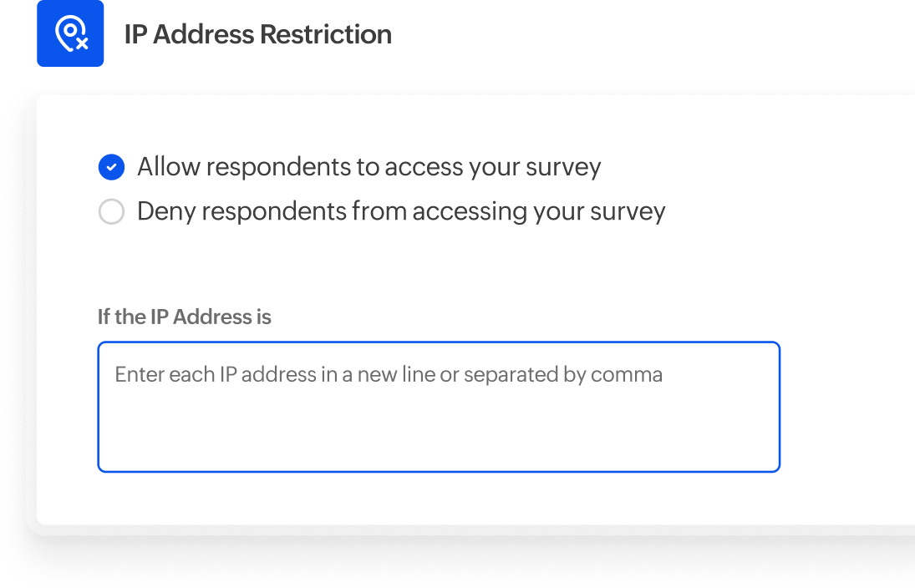Select Deny respondents from accessing your survey

click(111, 211)
